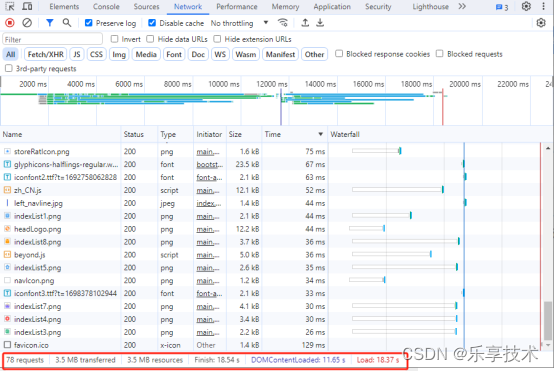Open the Lighthouse tab
The image size is (554, 372).
point(430,7)
